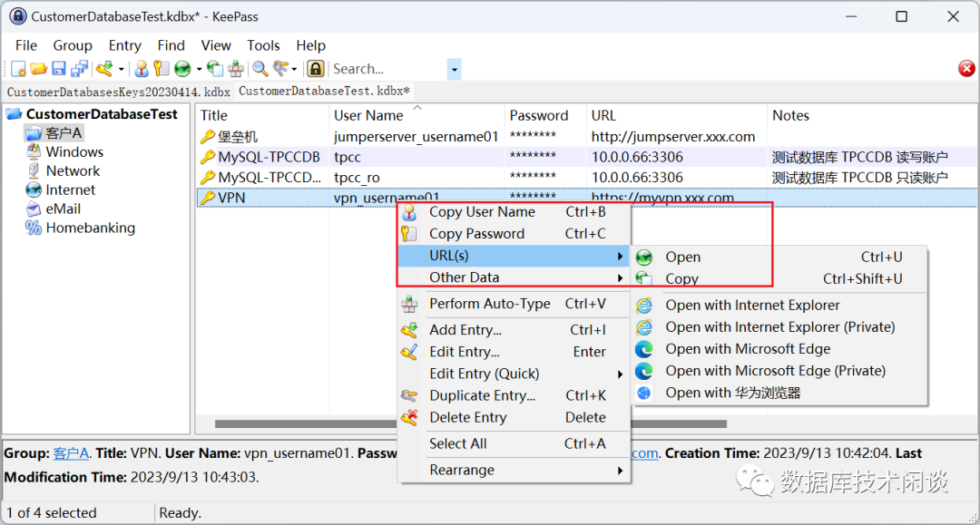Open the Show Entries dropdown arrow

[x=294, y=69]
